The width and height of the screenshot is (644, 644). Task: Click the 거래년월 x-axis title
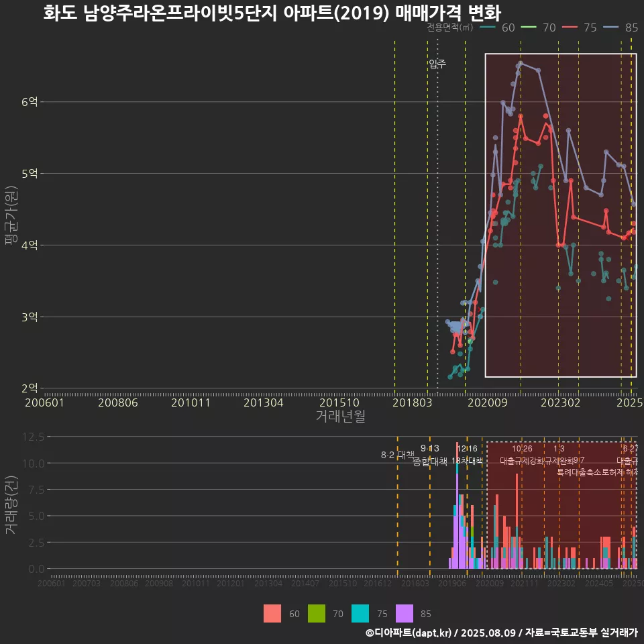click(x=341, y=416)
